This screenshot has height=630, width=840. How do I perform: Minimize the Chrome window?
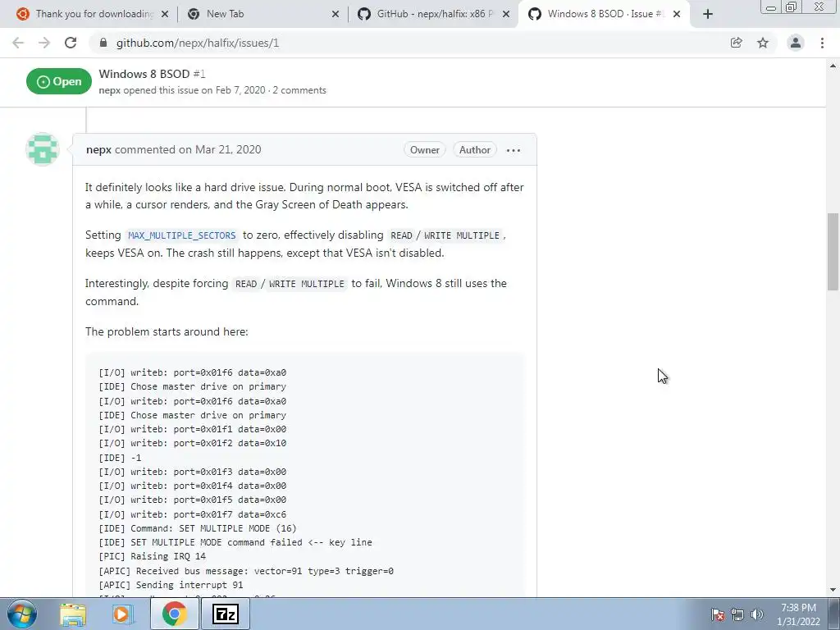point(771,7)
